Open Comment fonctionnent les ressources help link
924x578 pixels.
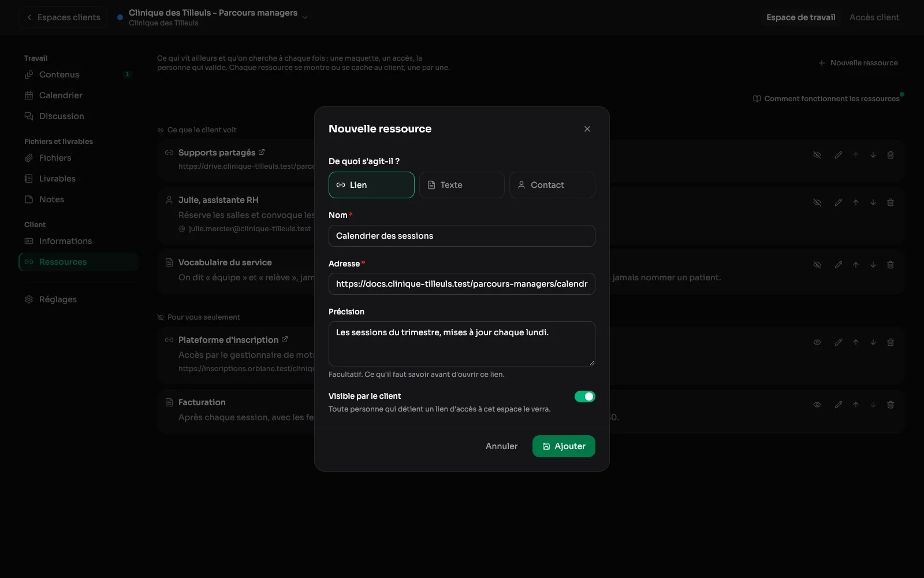[826, 99]
